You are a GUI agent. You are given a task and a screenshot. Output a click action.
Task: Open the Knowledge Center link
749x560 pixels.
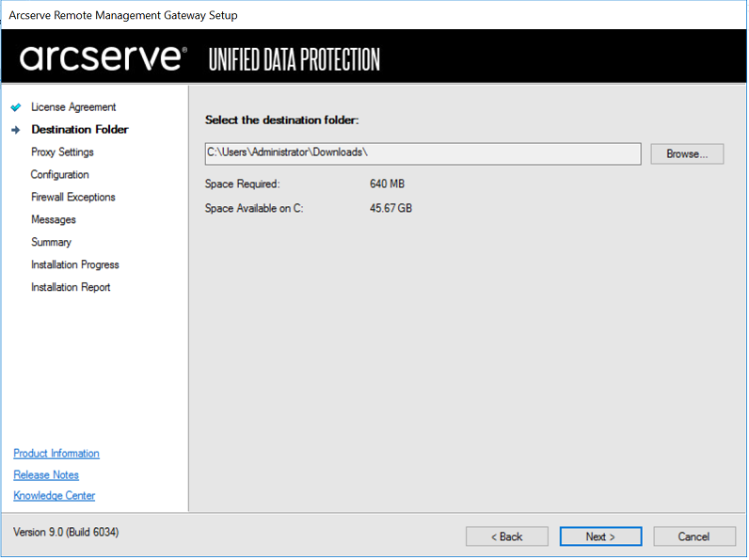[54, 495]
